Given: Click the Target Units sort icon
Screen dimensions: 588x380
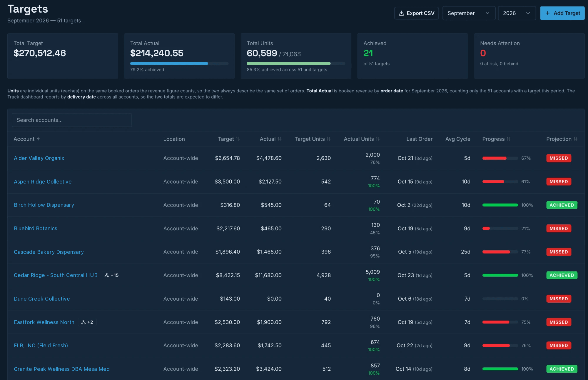Looking at the screenshot, I should pyautogui.click(x=328, y=139).
